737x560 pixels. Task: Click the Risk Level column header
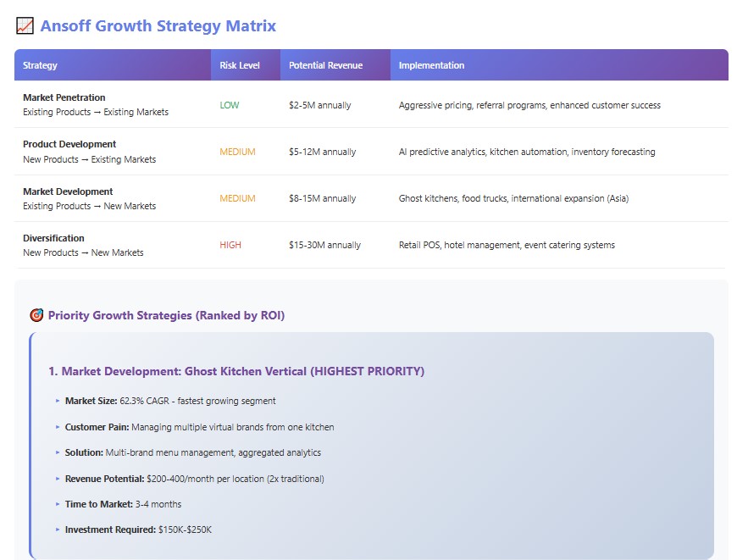pos(240,65)
